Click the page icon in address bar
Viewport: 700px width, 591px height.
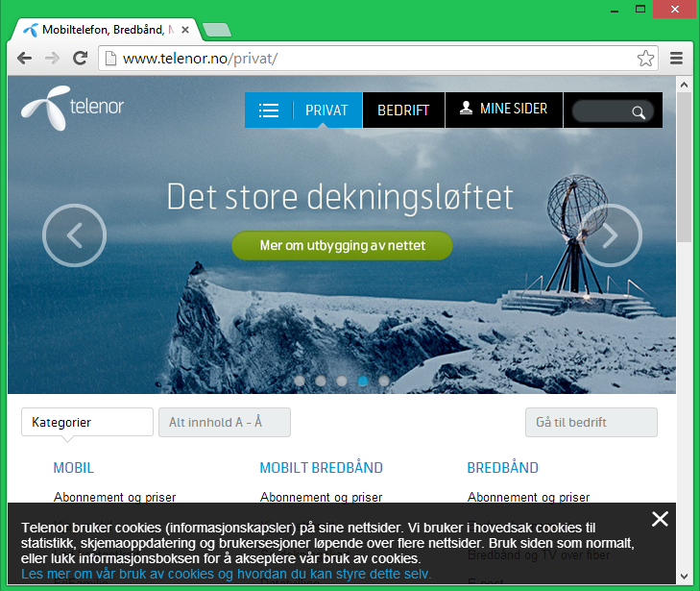(x=110, y=58)
